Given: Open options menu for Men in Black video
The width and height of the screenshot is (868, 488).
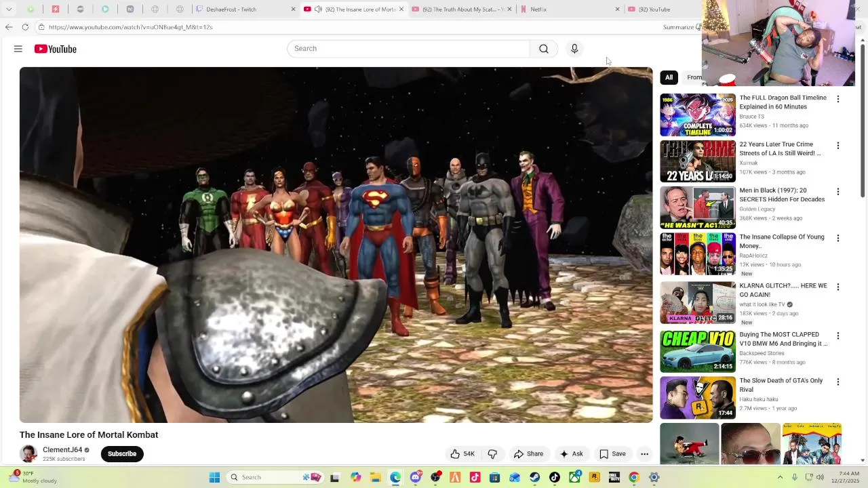Looking at the screenshot, I should 838,192.
